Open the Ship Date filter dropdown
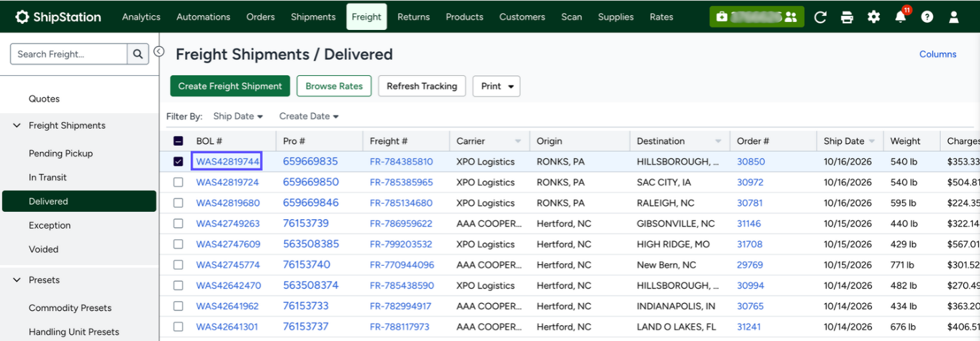This screenshot has width=980, height=341. coord(238,117)
